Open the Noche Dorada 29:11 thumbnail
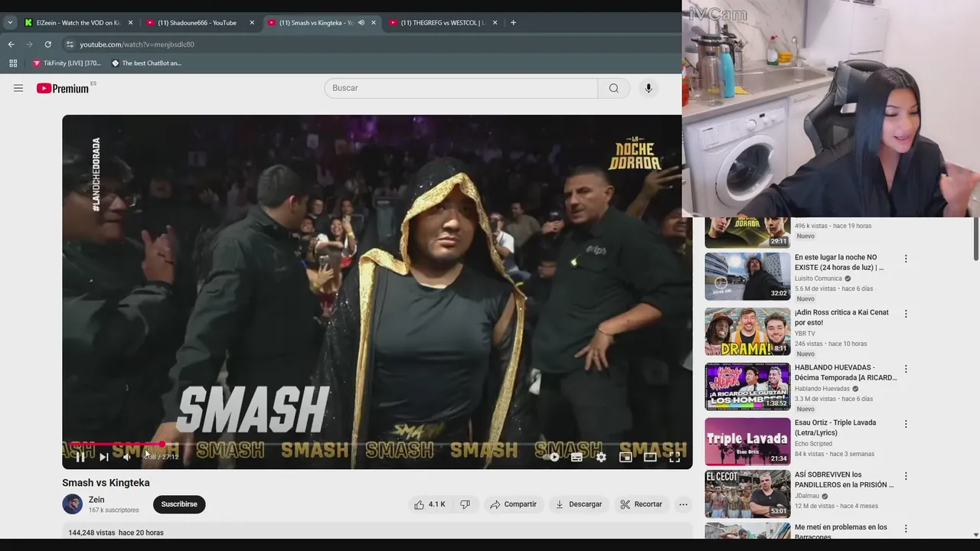The height and width of the screenshot is (551, 980). tap(747, 233)
